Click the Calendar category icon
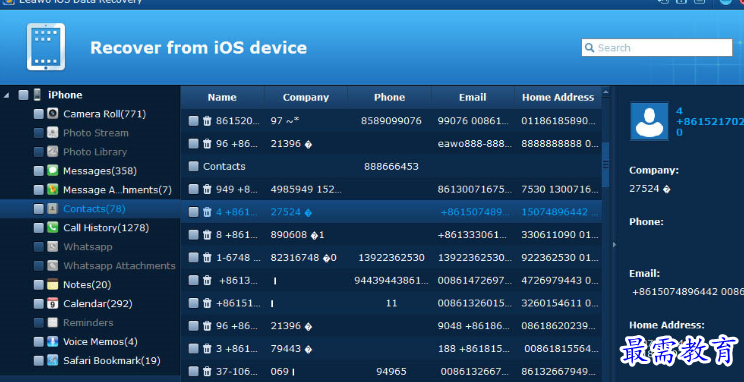 52,304
